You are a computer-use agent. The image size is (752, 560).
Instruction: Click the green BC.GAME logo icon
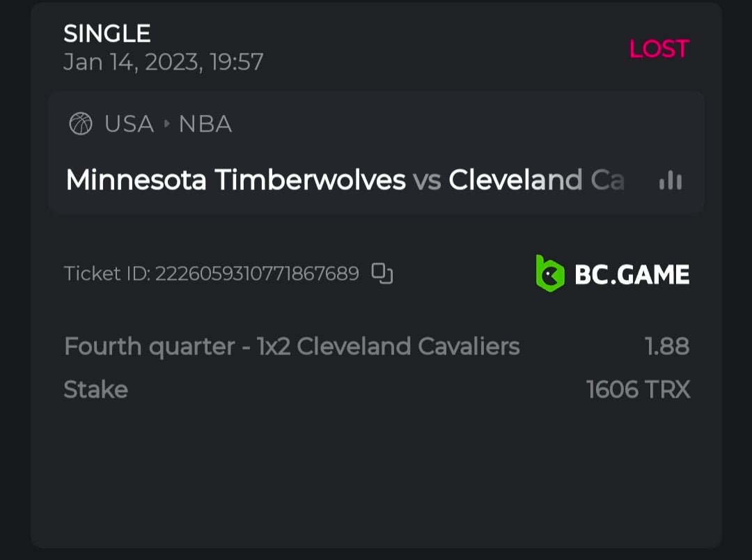point(549,273)
